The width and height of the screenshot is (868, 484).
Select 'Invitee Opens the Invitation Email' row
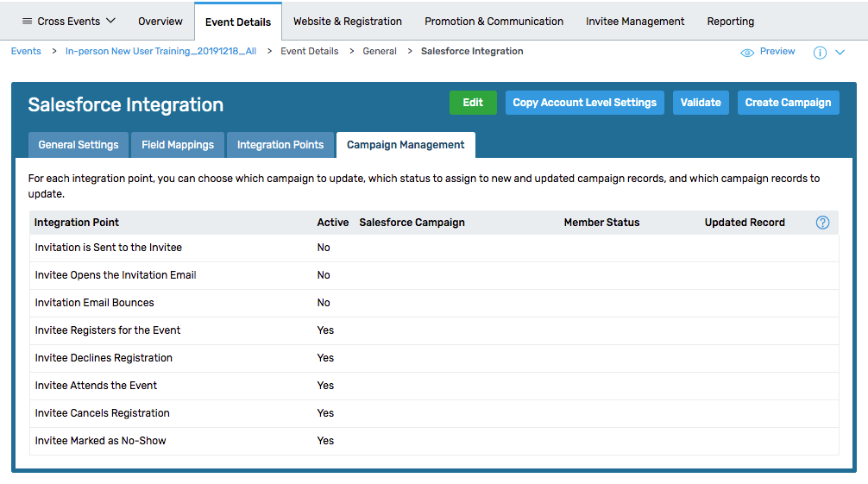pos(434,275)
